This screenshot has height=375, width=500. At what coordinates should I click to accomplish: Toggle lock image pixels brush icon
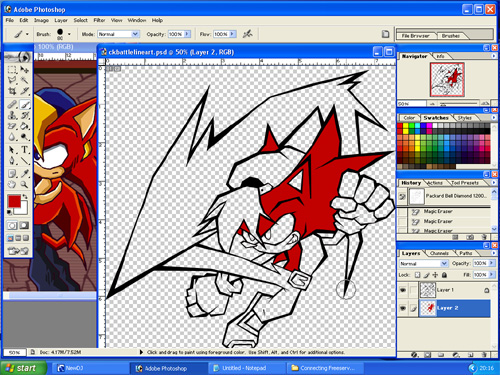[426, 275]
